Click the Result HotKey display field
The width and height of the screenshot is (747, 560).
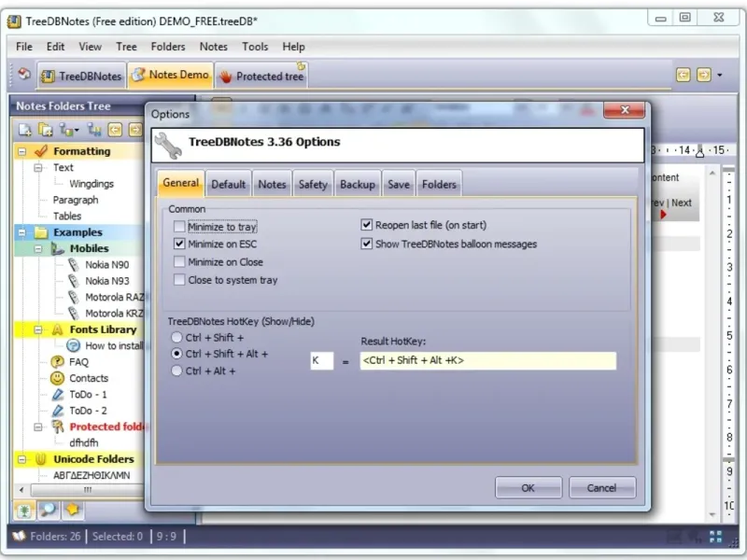click(x=487, y=360)
